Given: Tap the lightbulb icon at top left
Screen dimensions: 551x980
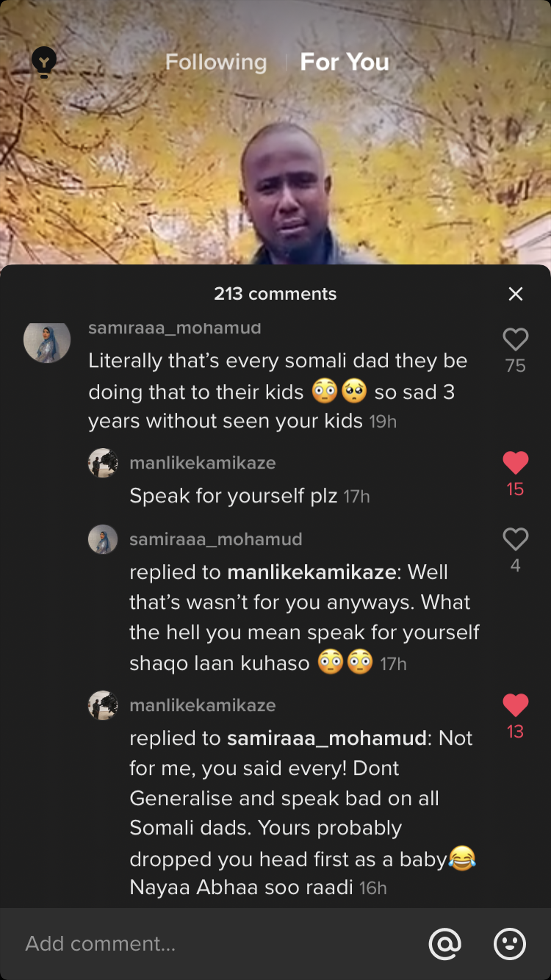Looking at the screenshot, I should pyautogui.click(x=44, y=63).
